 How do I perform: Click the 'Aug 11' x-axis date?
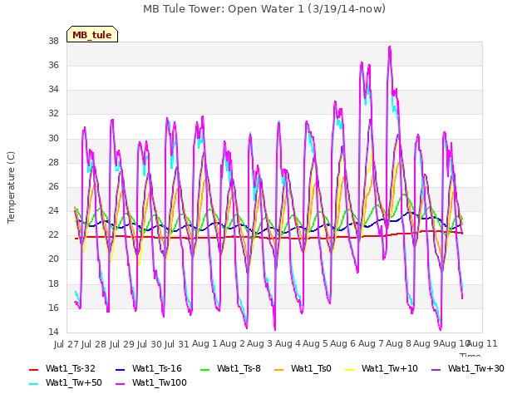click(483, 344)
